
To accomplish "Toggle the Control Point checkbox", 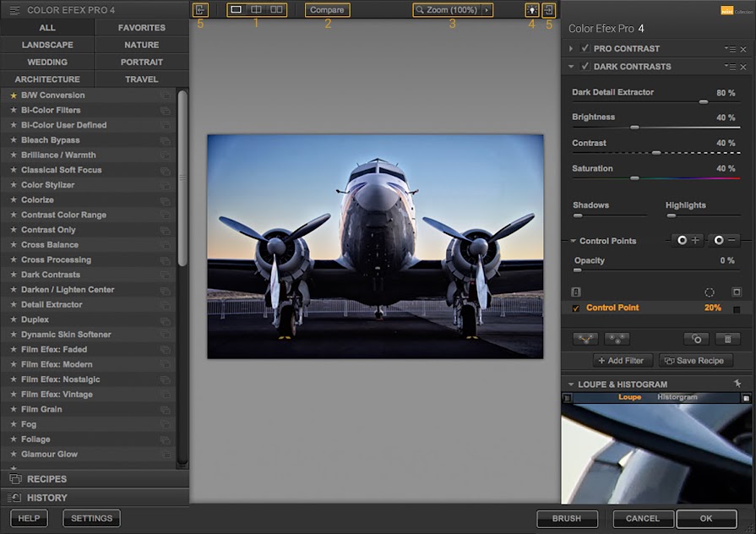I will pos(576,308).
